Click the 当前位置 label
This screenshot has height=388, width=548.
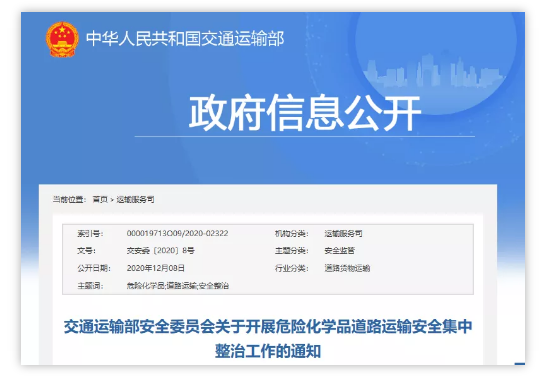coord(69,199)
